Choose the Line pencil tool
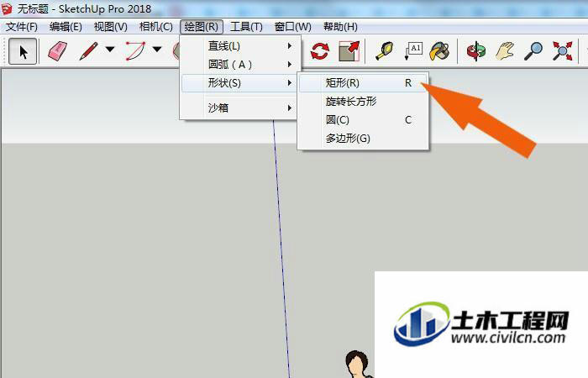Screen dimensions: 588x378 88,51
